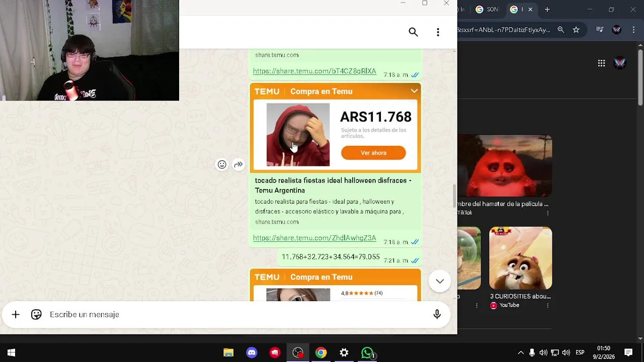Switch to Chrome from the taskbar

321,353
